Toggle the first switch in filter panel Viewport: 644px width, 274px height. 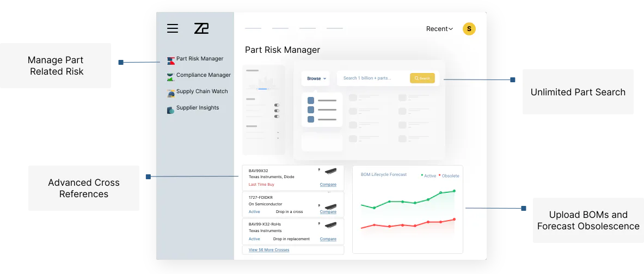point(277,105)
